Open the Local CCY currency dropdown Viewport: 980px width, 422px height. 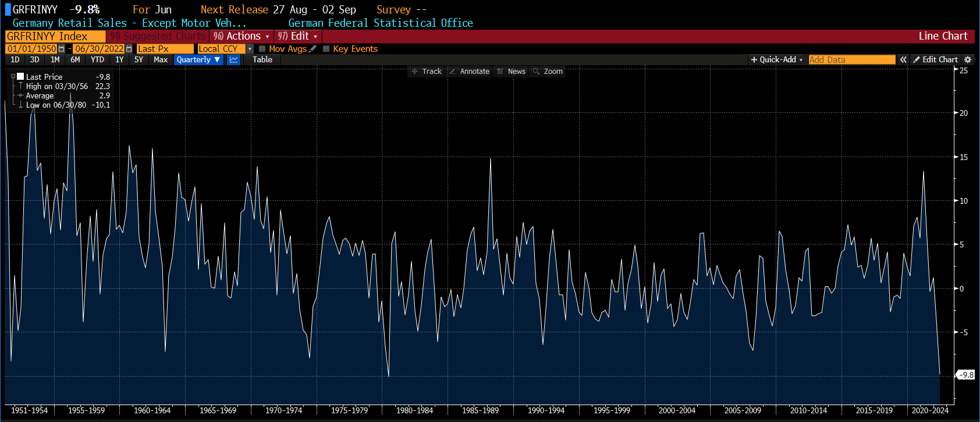[250, 49]
